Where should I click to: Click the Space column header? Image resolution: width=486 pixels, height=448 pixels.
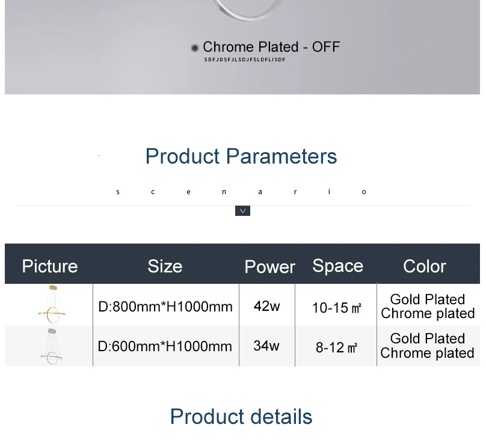click(x=337, y=266)
